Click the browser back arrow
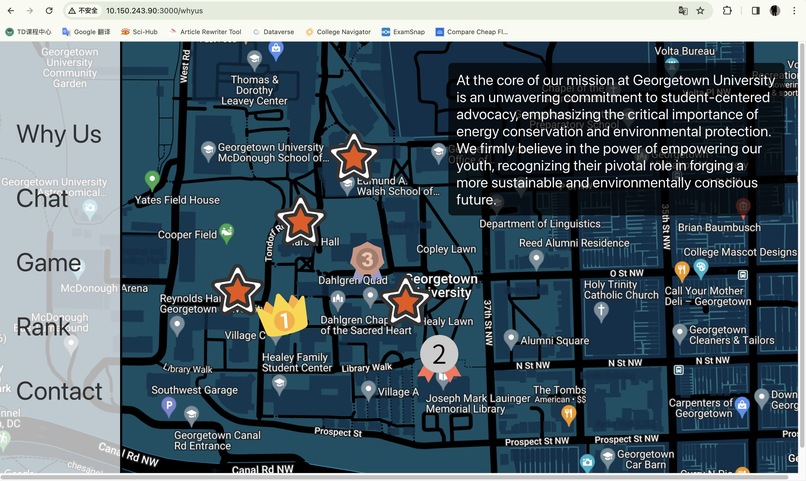 [x=11, y=10]
